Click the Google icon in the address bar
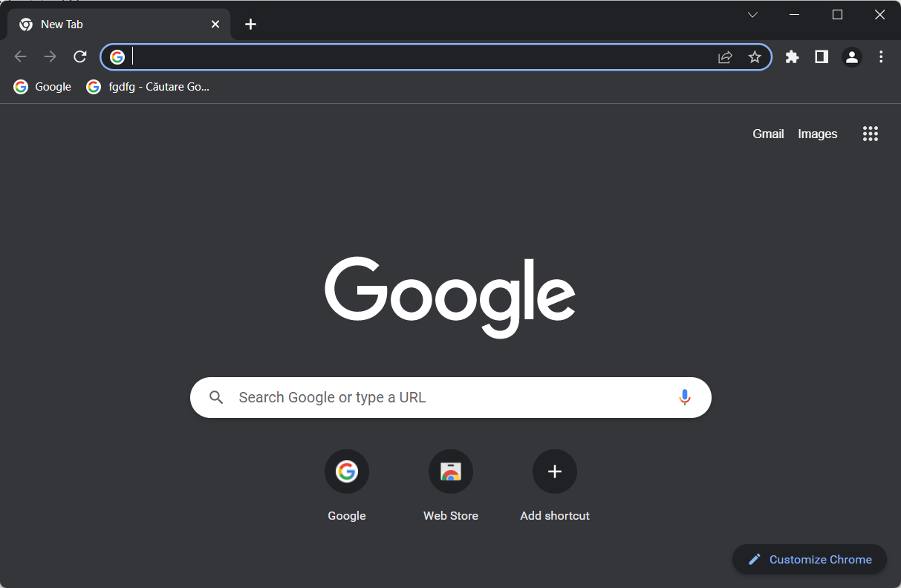The width and height of the screenshot is (901, 588). point(117,57)
